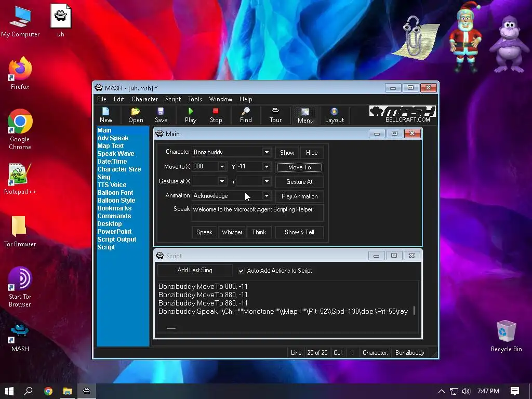Launch Firefox from the desktop
532x399 pixels.
pos(20,73)
